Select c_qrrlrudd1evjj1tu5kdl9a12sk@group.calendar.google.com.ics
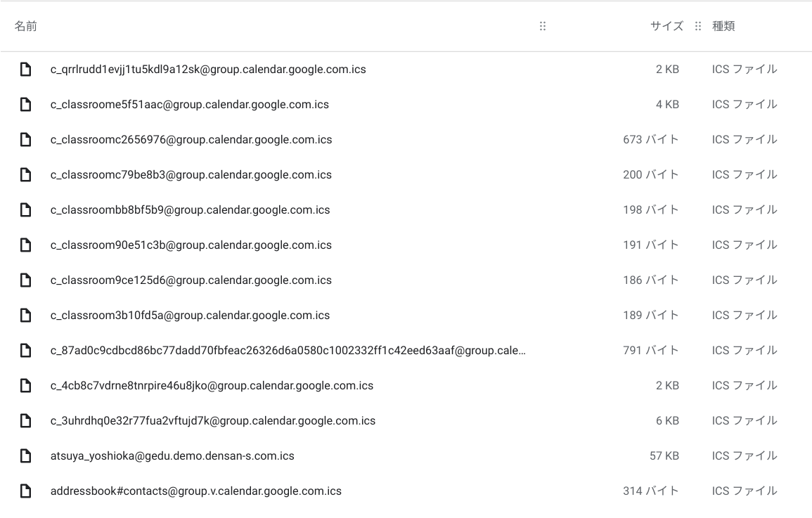 (208, 70)
